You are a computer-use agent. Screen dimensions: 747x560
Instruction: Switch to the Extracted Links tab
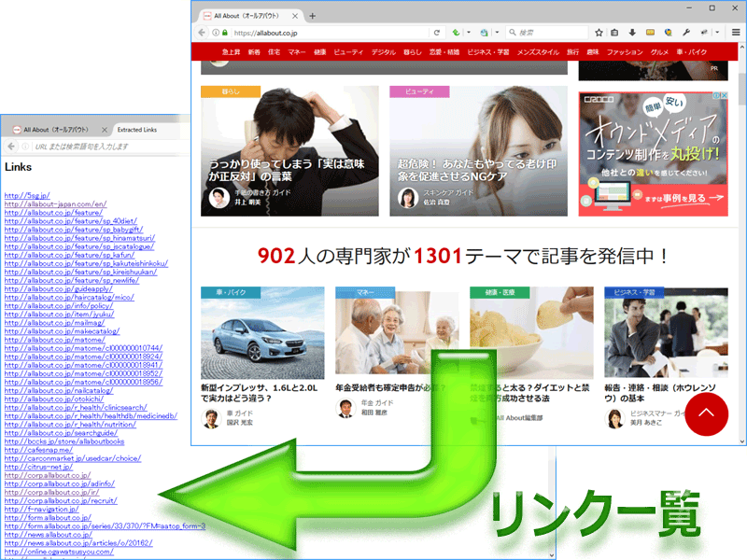[x=135, y=129]
